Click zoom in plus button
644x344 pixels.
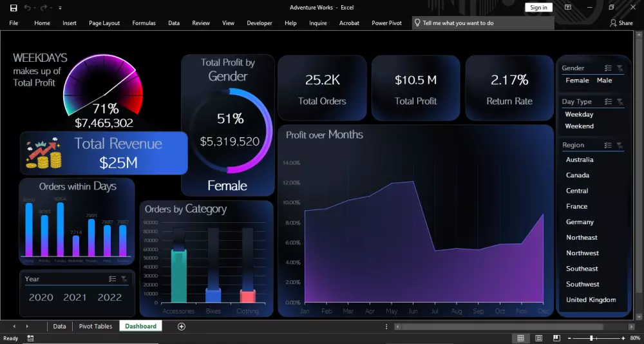click(623, 338)
